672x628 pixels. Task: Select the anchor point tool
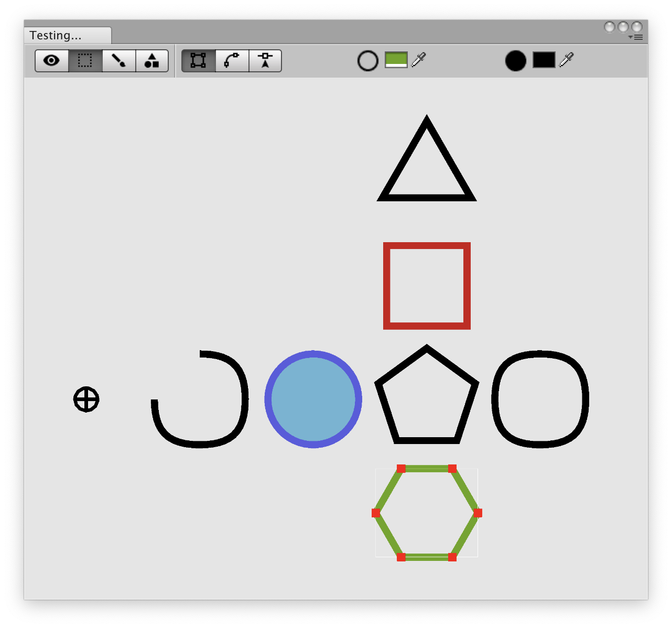click(265, 60)
